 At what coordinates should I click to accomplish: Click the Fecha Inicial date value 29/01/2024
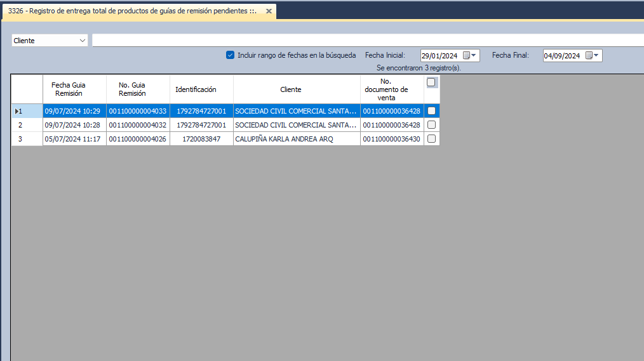[x=439, y=56]
